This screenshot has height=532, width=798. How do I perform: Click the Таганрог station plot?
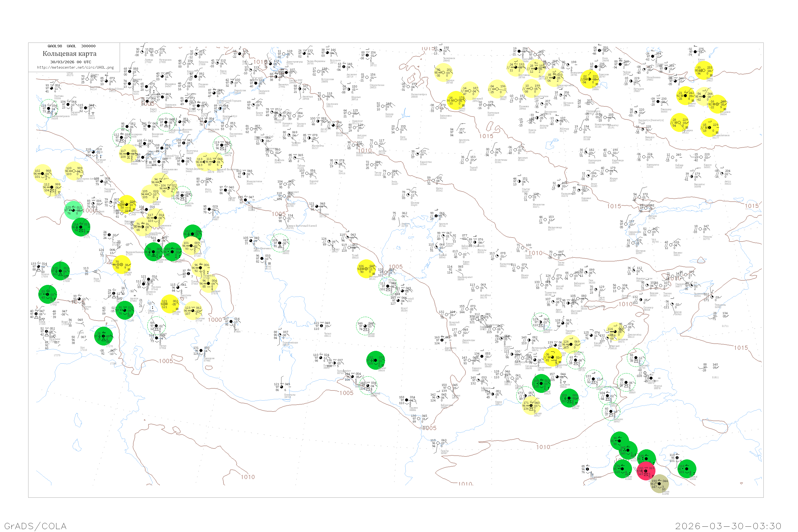click(94, 152)
